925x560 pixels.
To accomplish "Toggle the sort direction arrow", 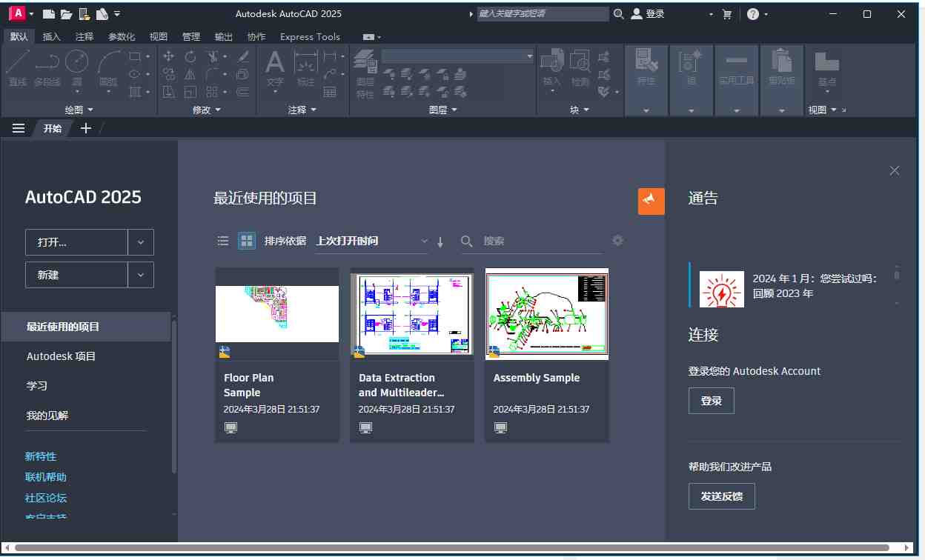I will pos(440,241).
